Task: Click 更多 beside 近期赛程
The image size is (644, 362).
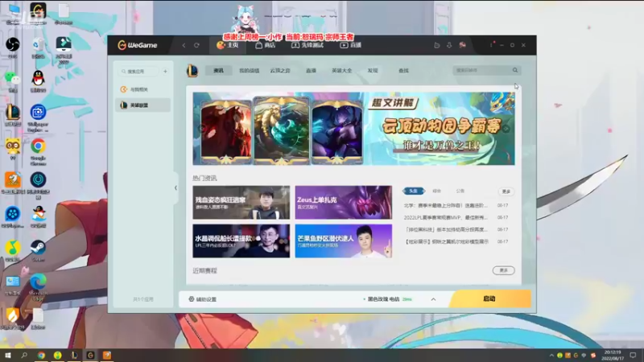Action: 504,270
